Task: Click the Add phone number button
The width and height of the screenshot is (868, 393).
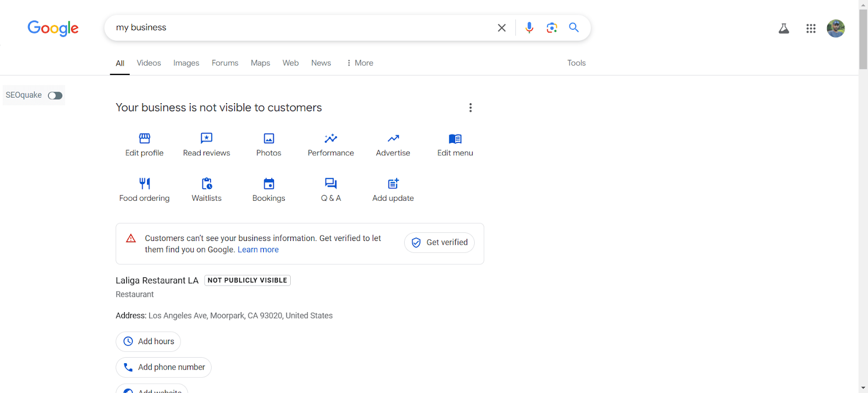Action: (163, 367)
